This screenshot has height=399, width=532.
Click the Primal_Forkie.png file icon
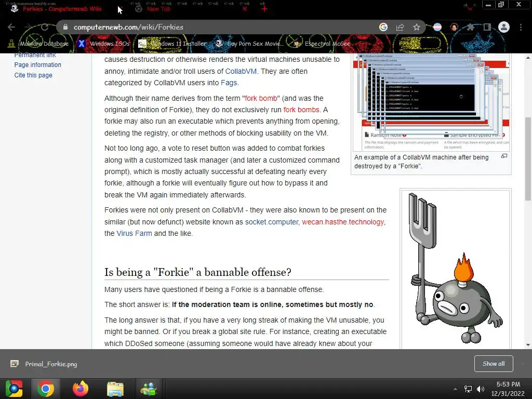(x=14, y=364)
